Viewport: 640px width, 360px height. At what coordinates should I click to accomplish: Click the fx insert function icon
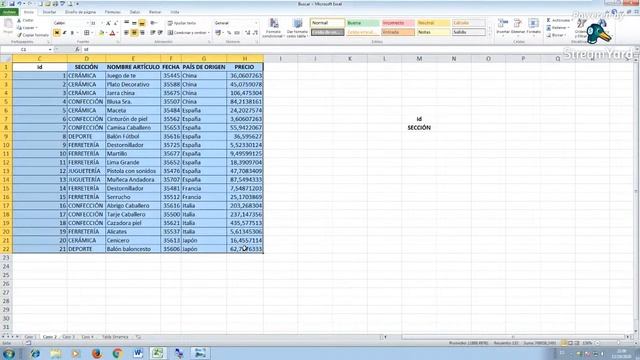(77, 49)
